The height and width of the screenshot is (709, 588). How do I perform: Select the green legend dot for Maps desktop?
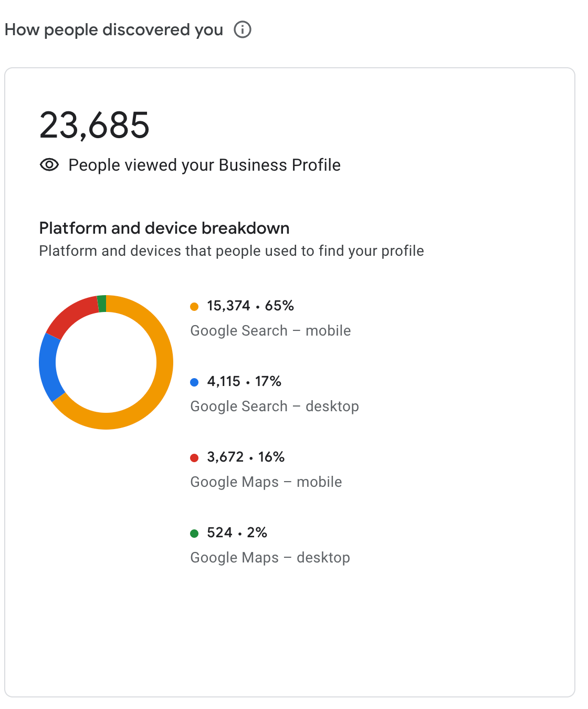tap(195, 533)
